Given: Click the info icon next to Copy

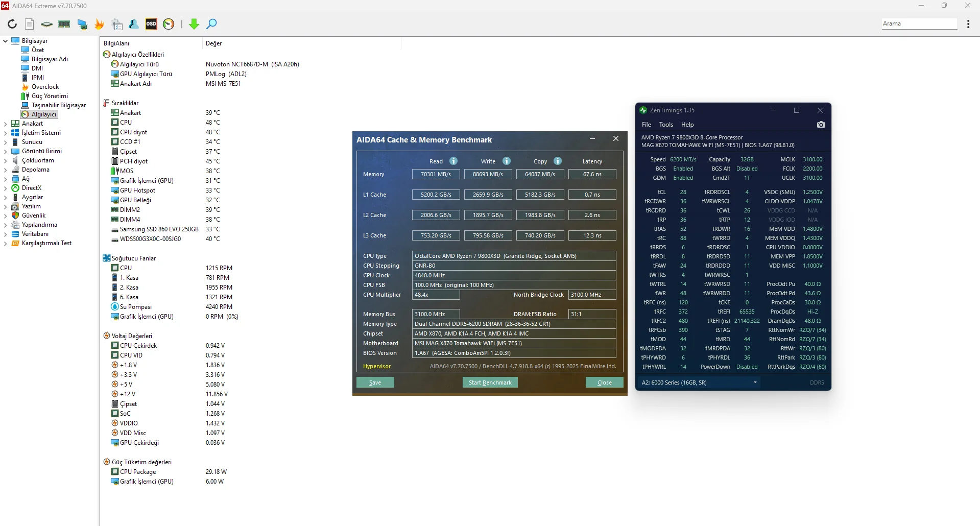Looking at the screenshot, I should click(558, 161).
